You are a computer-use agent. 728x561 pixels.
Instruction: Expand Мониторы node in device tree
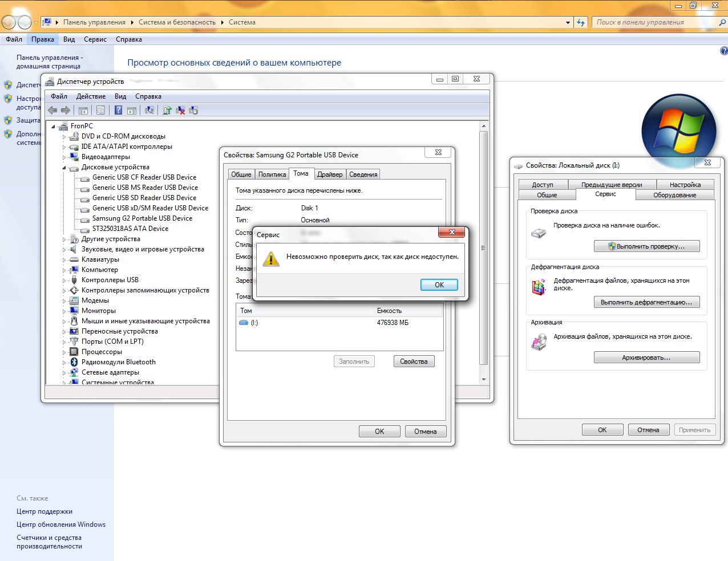pyautogui.click(x=64, y=311)
